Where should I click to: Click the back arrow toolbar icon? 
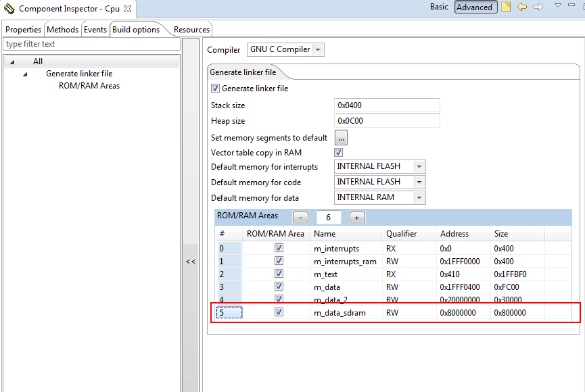point(522,7)
